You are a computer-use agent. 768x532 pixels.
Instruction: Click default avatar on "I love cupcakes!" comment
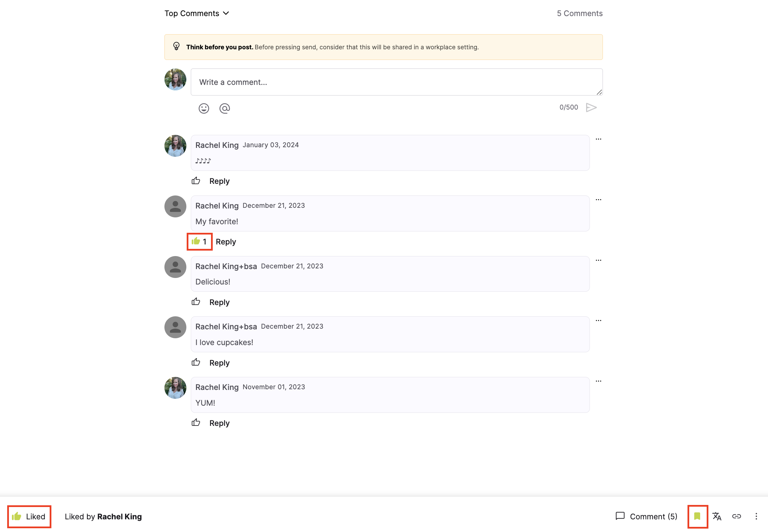(175, 327)
